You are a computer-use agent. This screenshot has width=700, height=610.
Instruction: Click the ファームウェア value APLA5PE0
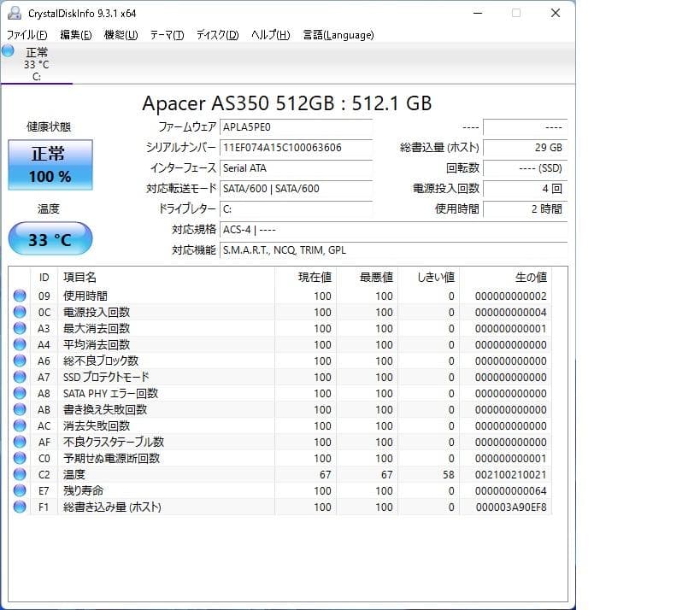coord(295,127)
